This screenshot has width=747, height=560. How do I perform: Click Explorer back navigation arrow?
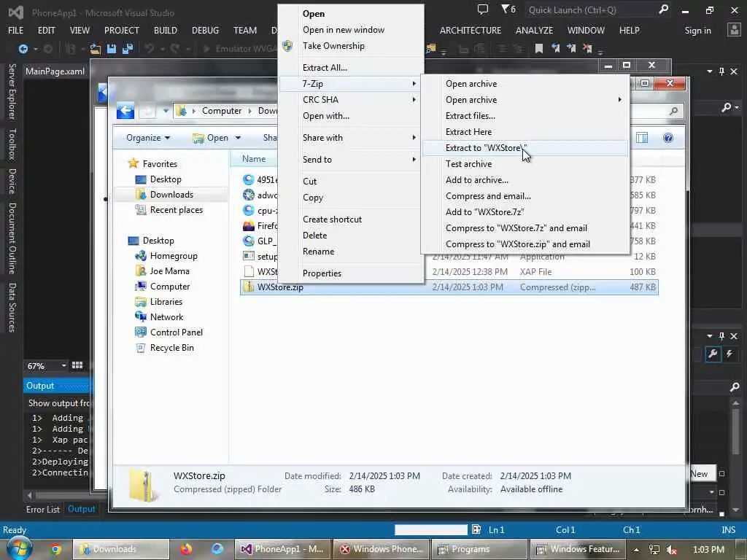pos(125,111)
